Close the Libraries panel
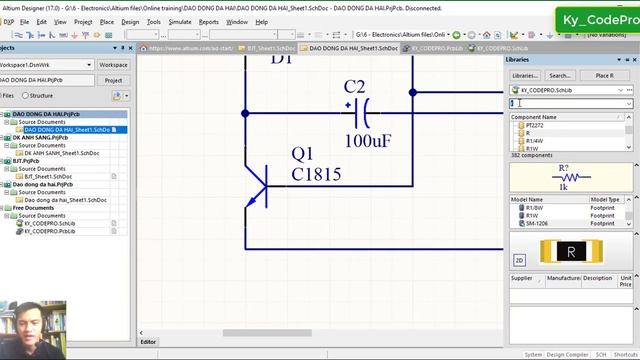The height and width of the screenshot is (360, 640). (x=635, y=60)
